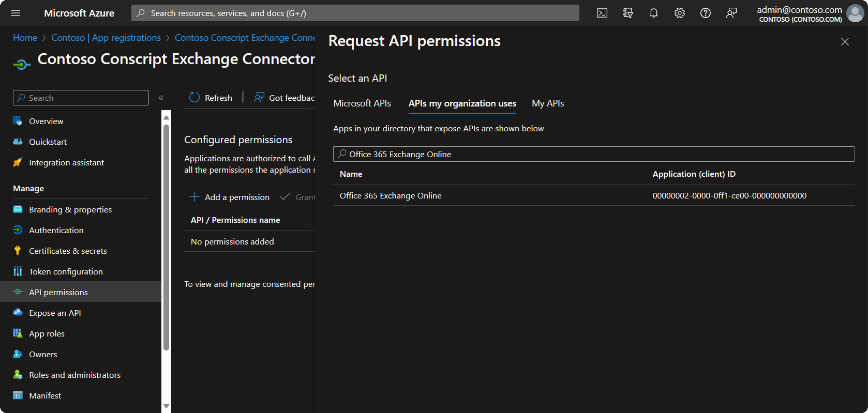Click the Branding & properties icon
This screenshot has width=868, height=413.
tap(18, 209)
